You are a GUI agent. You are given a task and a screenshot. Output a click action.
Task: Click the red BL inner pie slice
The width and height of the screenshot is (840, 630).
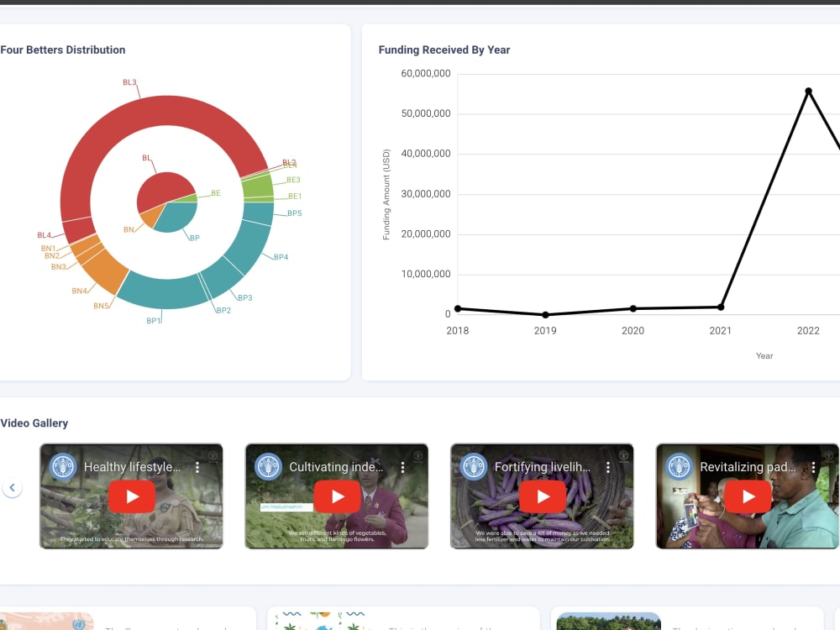pos(160,190)
